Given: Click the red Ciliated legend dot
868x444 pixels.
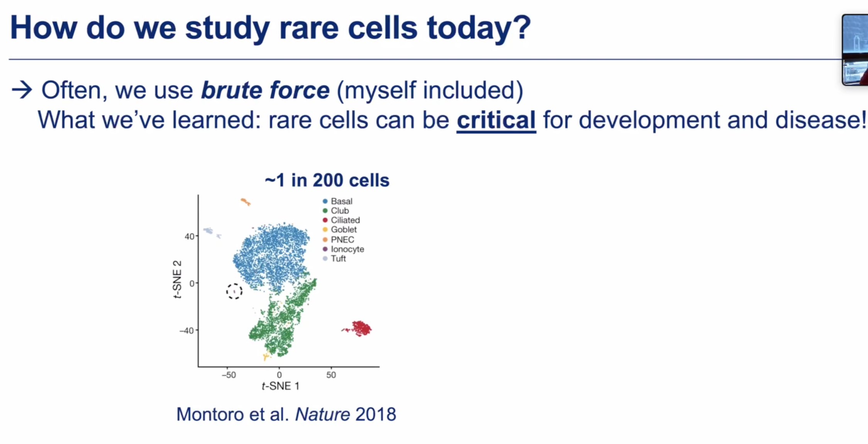Looking at the screenshot, I should (325, 220).
